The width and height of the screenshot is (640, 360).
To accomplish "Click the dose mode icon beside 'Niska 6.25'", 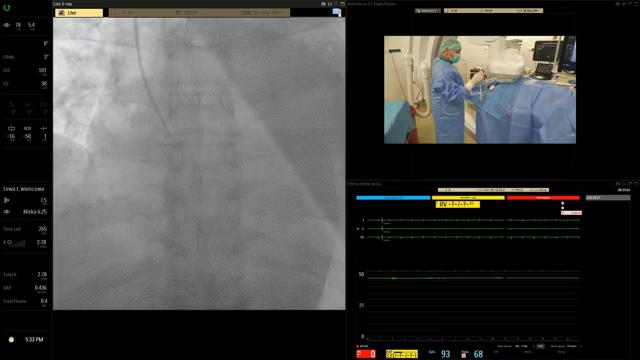I will pos(7,212).
